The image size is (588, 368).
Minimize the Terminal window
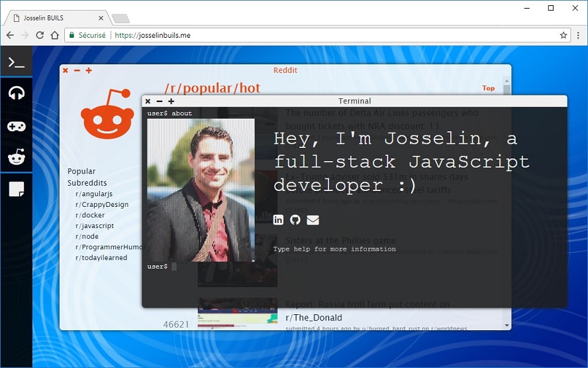(x=160, y=101)
